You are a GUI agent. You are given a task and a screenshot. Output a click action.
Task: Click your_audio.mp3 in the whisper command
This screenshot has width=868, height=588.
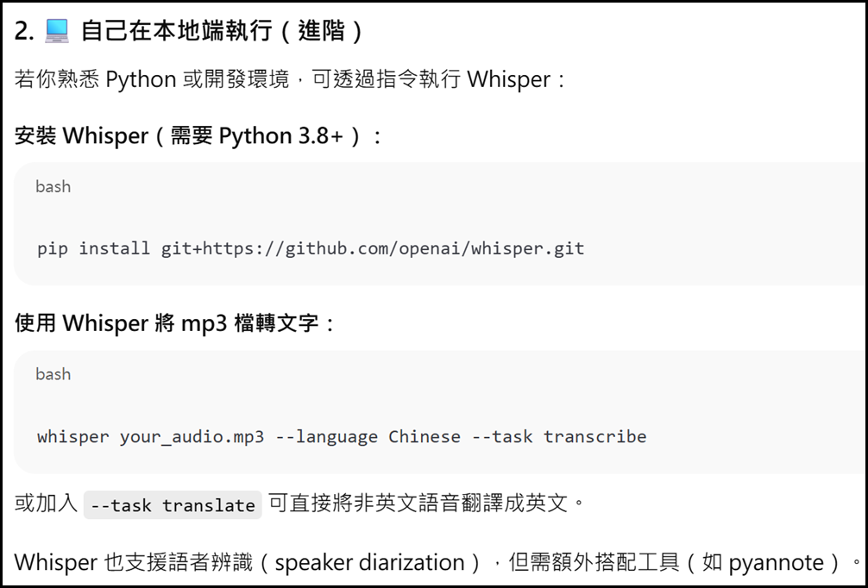192,436
